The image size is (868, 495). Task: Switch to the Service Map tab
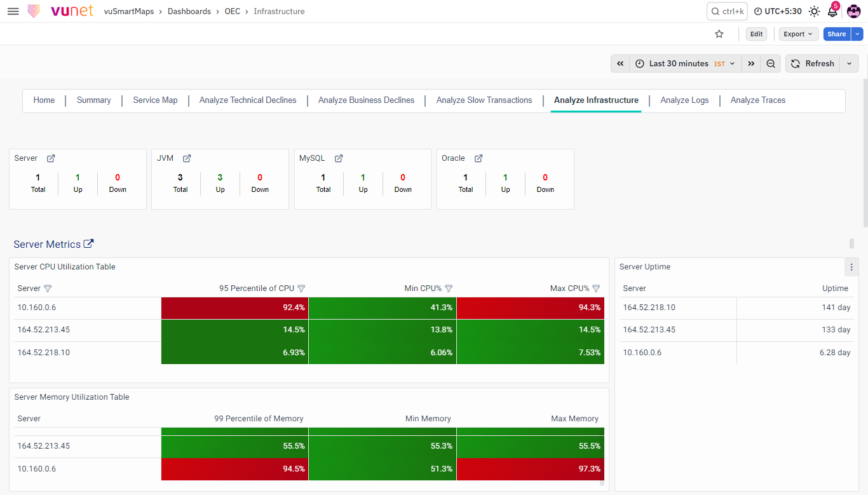(x=155, y=100)
